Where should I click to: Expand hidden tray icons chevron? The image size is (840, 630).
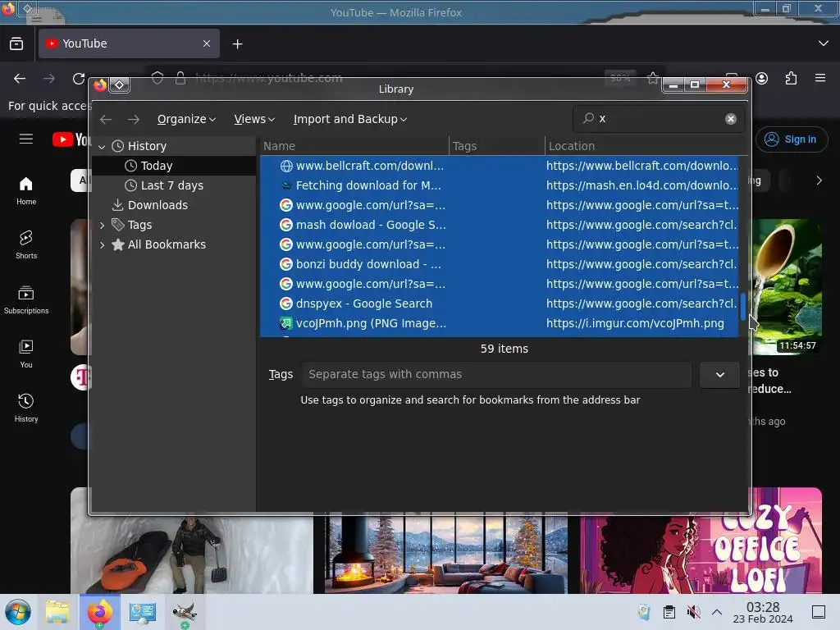point(717,612)
